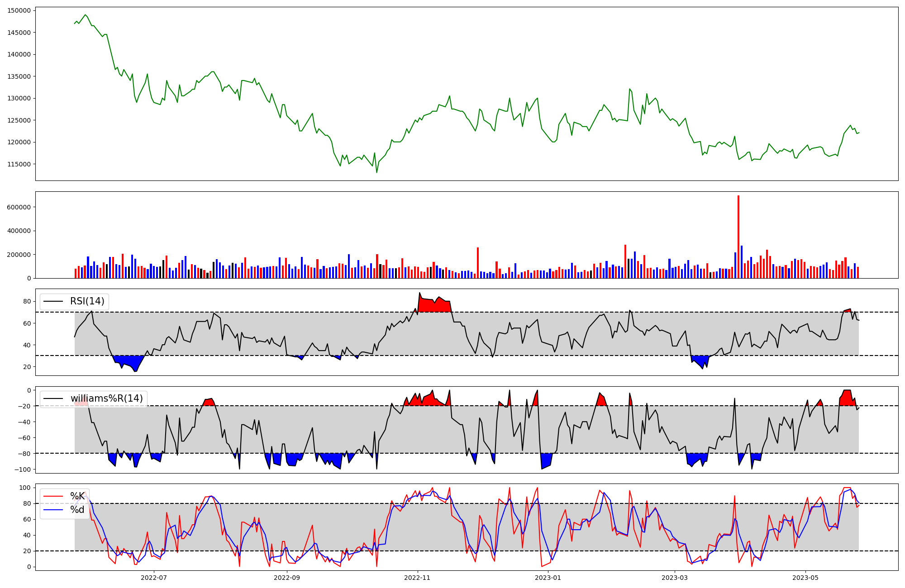Viewport: 905px width, 588px height.
Task: Click the 2022-09 x-axis date label
Action: coord(286,578)
